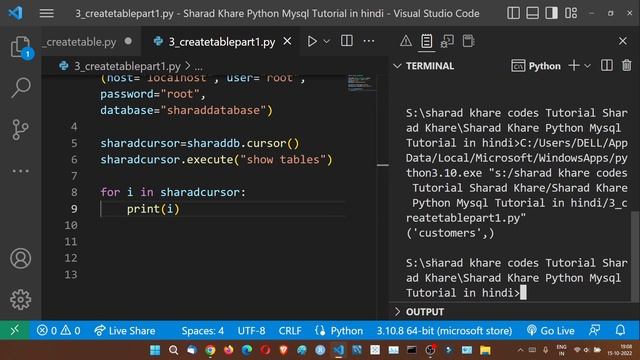Toggle primary side bar layout icon
640x360 pixels.
[x=513, y=13]
